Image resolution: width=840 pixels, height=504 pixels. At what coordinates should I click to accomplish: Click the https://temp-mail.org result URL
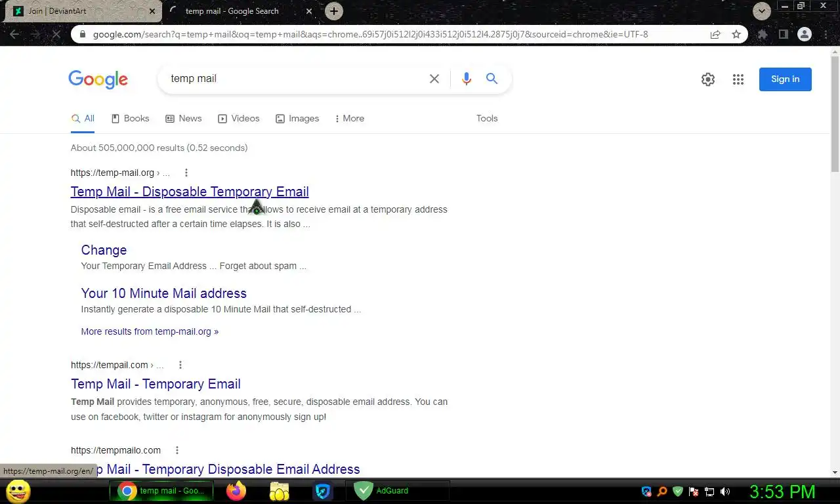[x=112, y=173]
